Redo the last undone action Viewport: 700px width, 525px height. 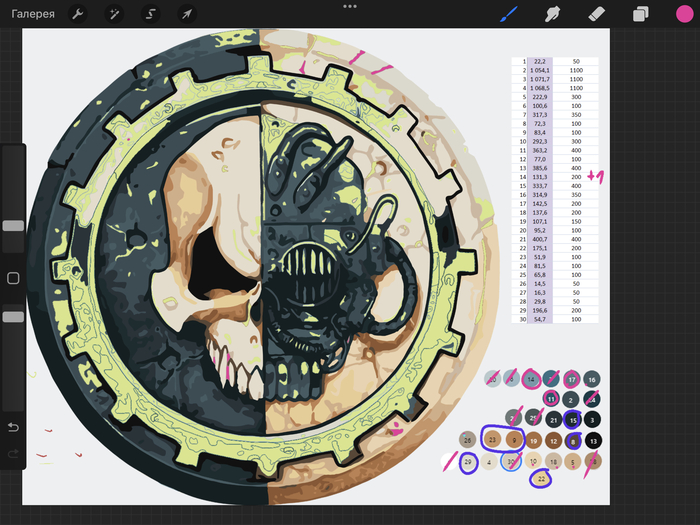(13, 454)
